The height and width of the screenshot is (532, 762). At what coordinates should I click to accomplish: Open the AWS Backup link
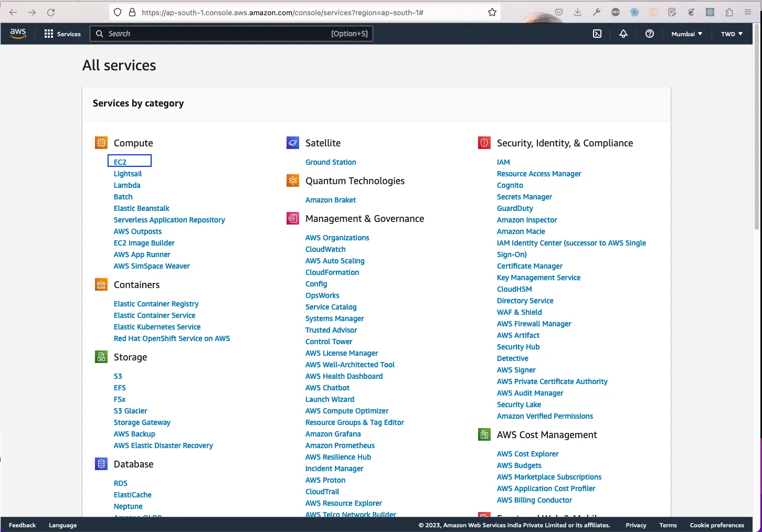click(134, 434)
